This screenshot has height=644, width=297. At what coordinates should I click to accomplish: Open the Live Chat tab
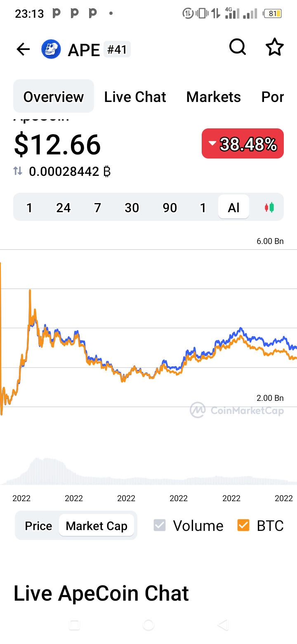point(135,97)
